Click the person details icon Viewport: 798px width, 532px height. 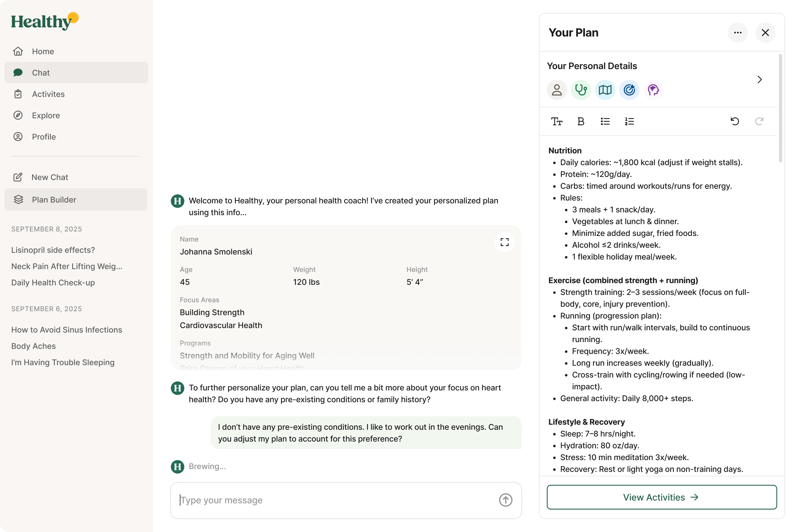tap(557, 90)
